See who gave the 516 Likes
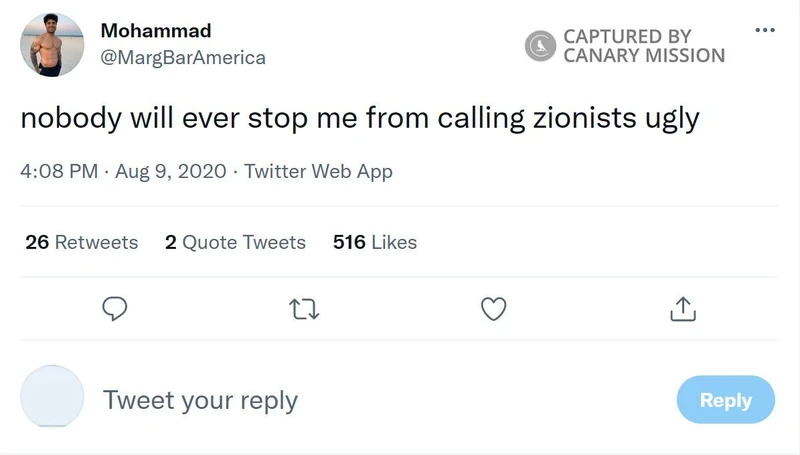 [375, 242]
